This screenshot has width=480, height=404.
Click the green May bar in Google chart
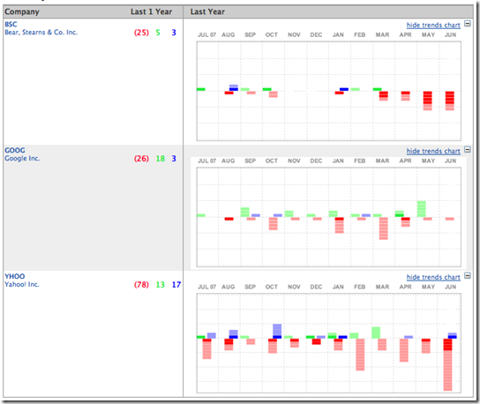421,209
